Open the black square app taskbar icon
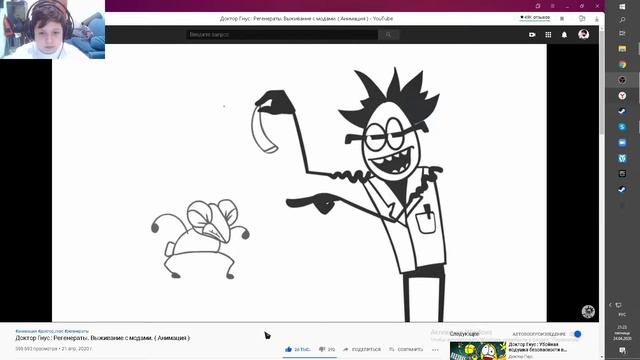 [x=622, y=173]
